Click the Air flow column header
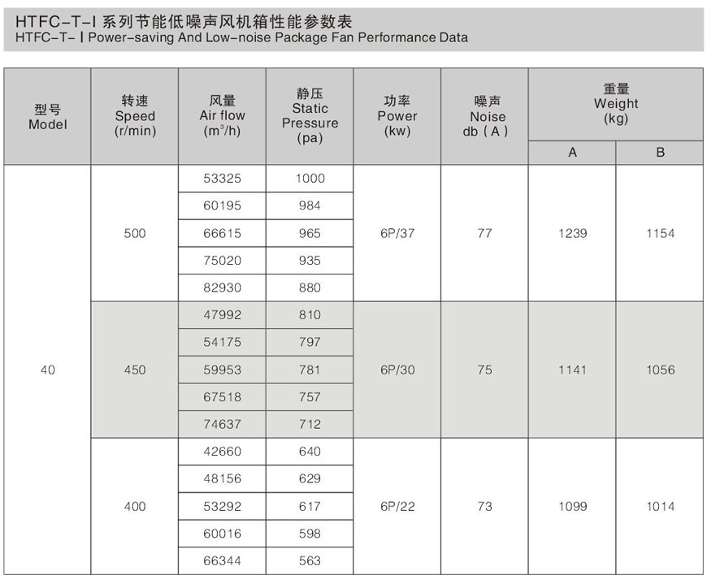707x588 pixels. coord(222,116)
